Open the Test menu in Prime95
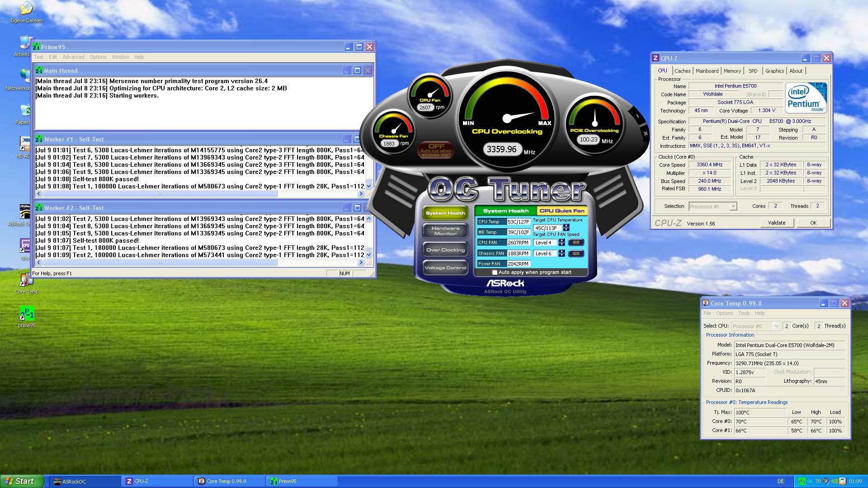 (x=39, y=57)
